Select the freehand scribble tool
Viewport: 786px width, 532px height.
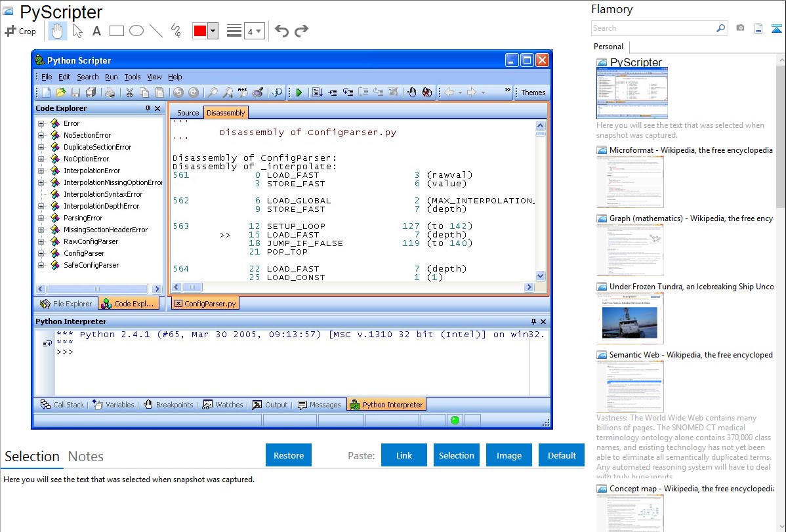pyautogui.click(x=176, y=31)
